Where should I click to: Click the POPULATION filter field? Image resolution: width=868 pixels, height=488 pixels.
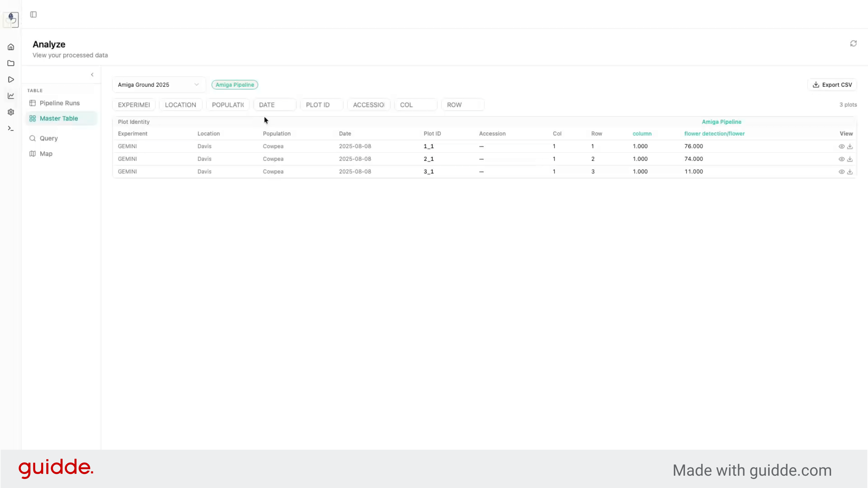pos(228,105)
